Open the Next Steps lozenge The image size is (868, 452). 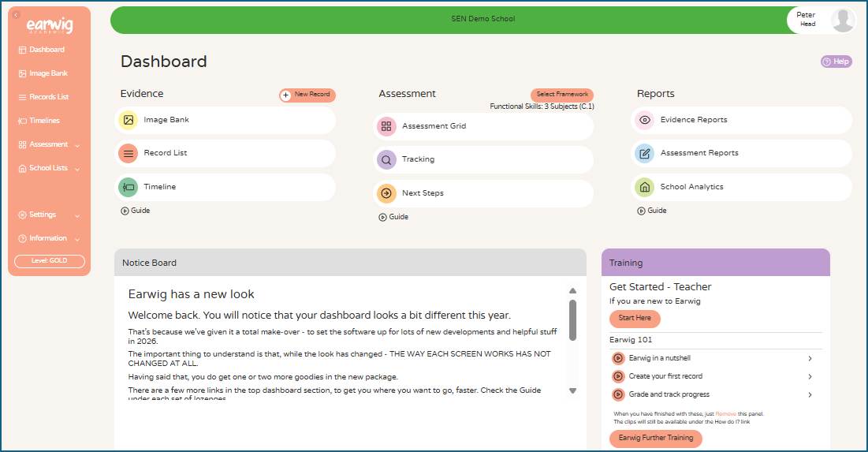483,193
